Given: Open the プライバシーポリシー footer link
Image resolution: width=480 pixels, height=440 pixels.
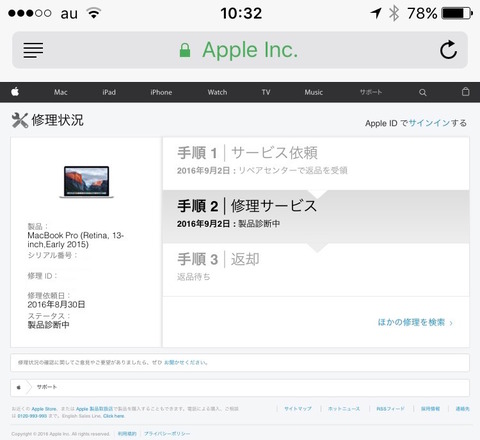Looking at the screenshot, I should coord(167,434).
